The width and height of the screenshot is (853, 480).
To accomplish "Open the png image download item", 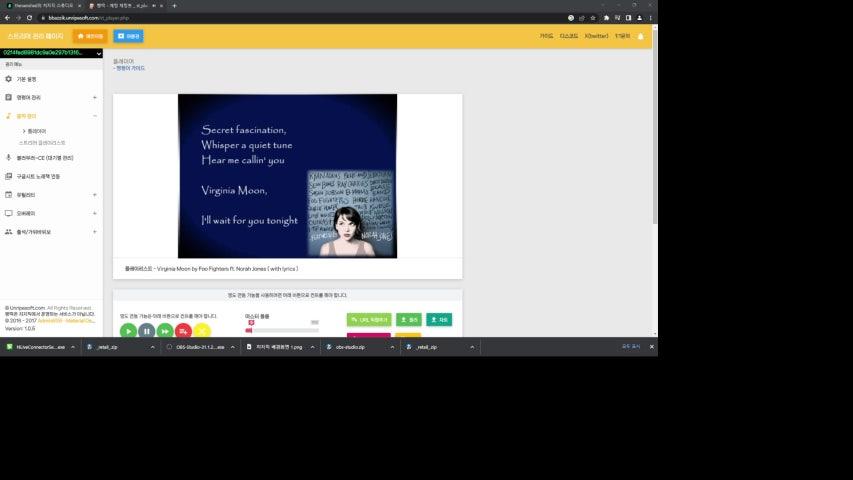I will [x=275, y=347].
